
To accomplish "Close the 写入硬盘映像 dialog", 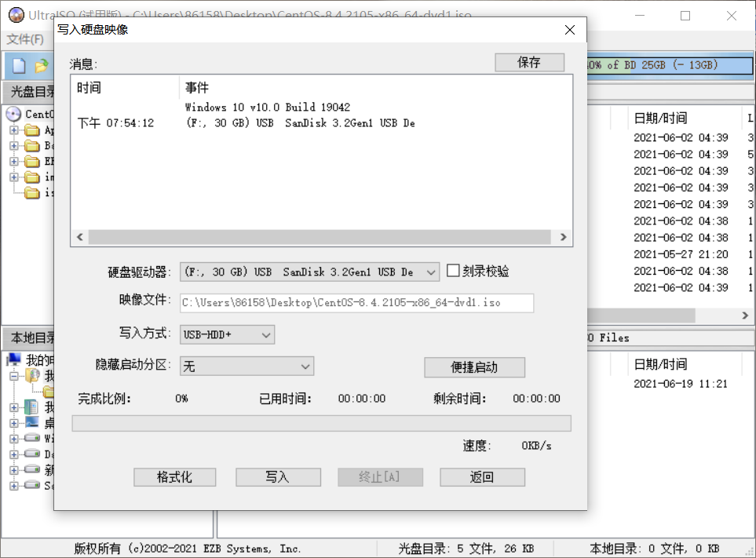I will point(570,30).
